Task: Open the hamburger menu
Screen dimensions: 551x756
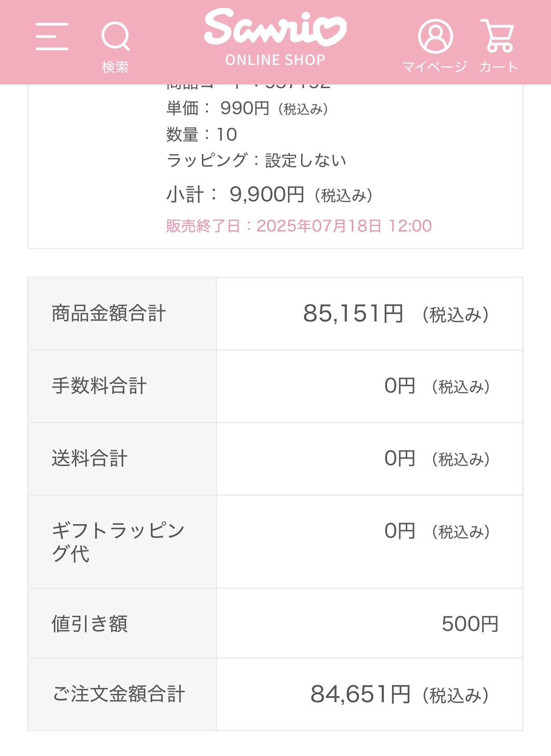Action: [x=52, y=37]
